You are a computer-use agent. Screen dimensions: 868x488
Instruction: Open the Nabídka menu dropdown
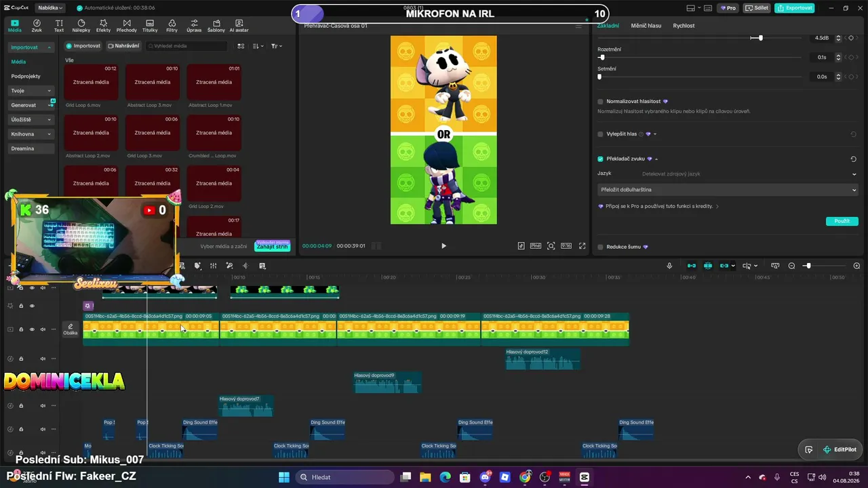coord(50,8)
